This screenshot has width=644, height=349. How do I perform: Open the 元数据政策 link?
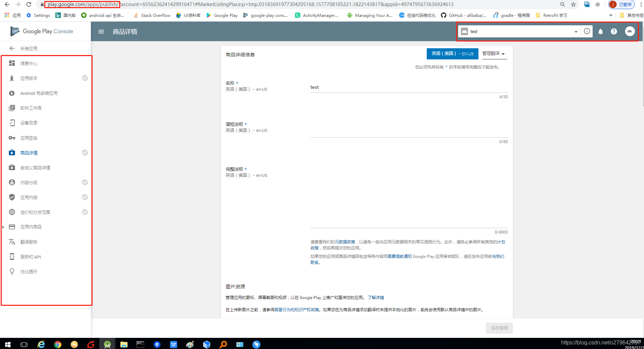(x=345, y=242)
